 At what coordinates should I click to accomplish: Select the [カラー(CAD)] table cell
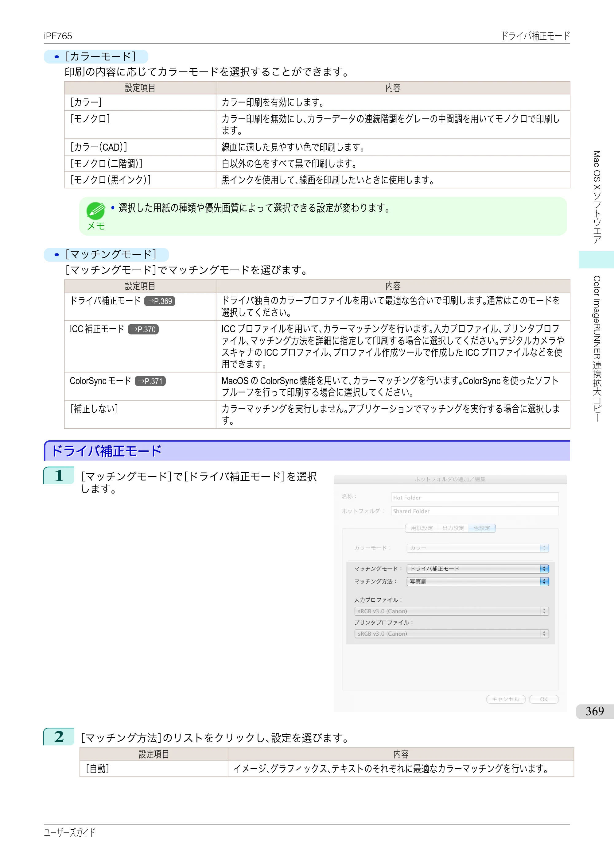(140, 147)
